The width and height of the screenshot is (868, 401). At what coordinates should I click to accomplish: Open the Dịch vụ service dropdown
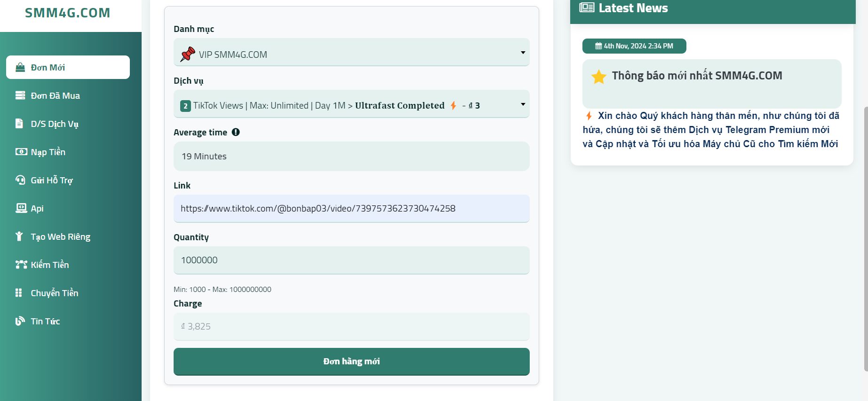(351, 104)
